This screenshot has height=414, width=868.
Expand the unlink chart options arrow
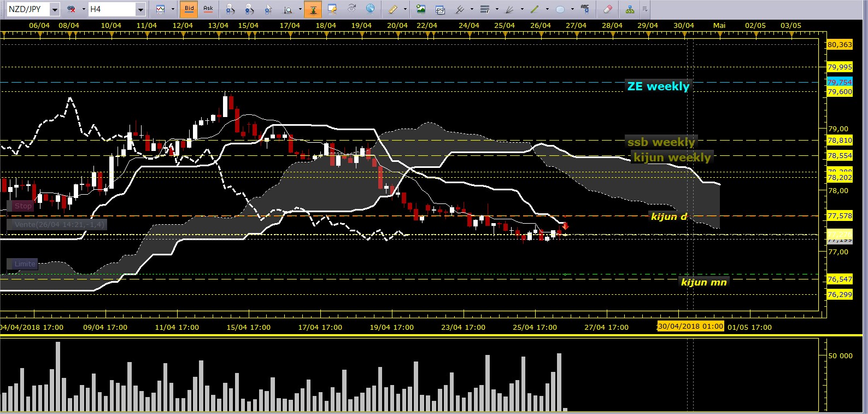pos(84,9)
